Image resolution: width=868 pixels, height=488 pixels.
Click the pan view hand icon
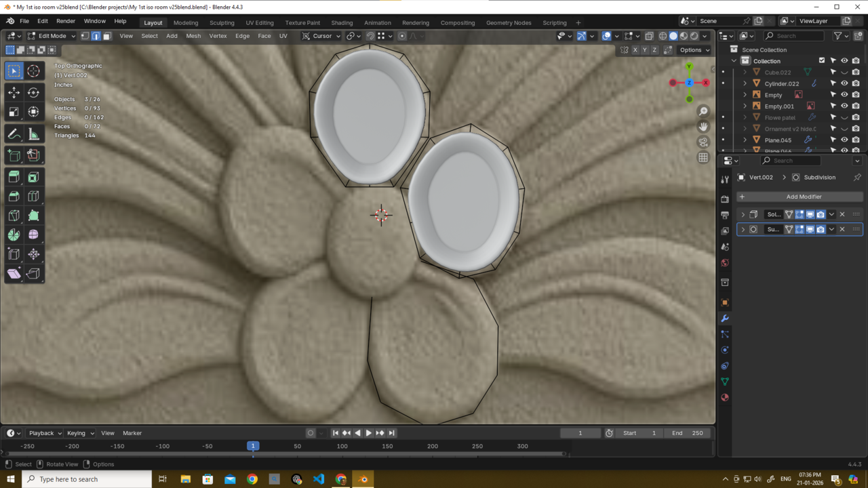tap(703, 127)
